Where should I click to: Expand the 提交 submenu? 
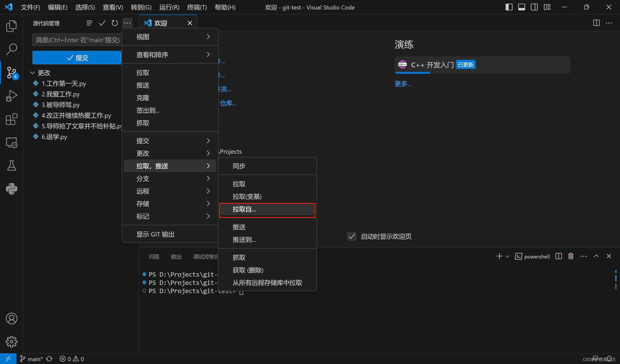pyautogui.click(x=170, y=141)
